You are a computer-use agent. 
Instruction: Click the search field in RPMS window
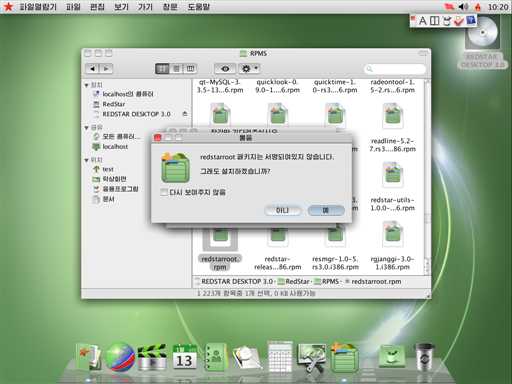coord(395,69)
